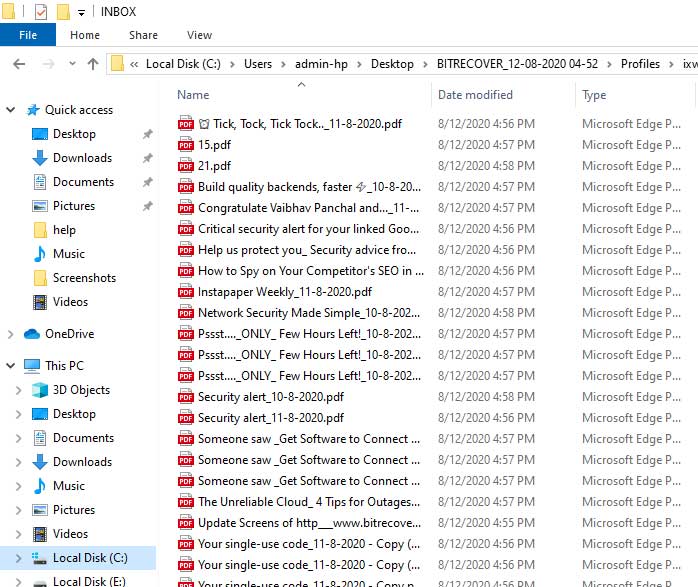Switch to the View ribbon tab

pyautogui.click(x=199, y=35)
